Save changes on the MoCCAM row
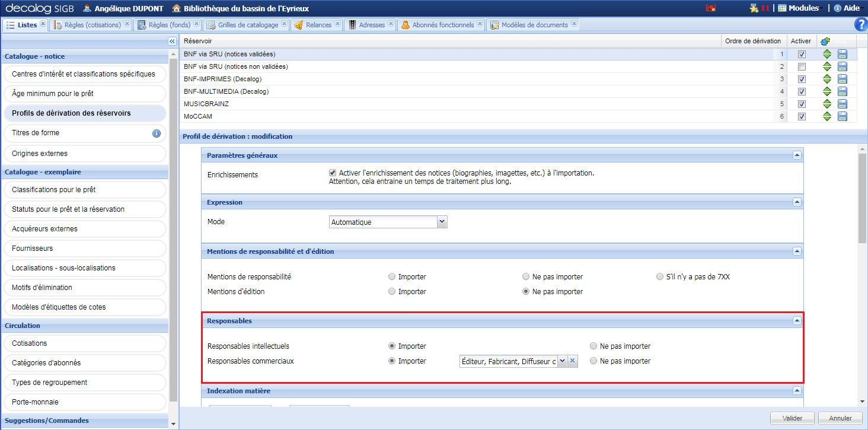 [843, 116]
